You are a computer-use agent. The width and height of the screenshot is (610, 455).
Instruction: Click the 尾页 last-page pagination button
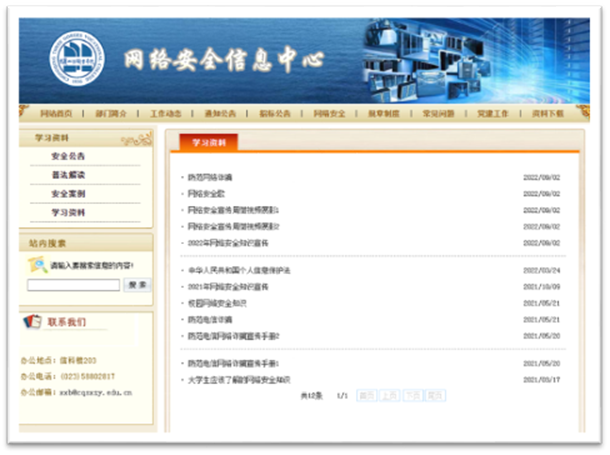435,396
